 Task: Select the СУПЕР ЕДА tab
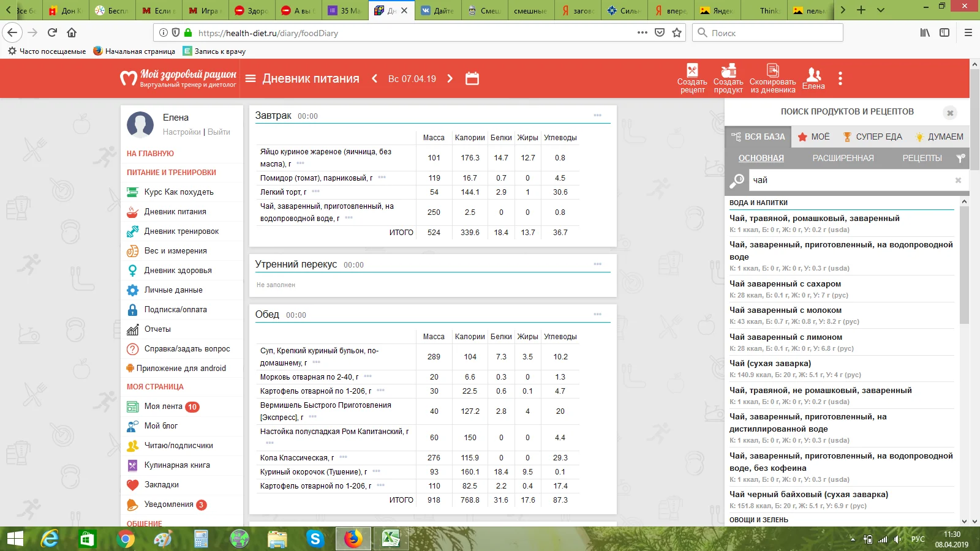point(872,137)
